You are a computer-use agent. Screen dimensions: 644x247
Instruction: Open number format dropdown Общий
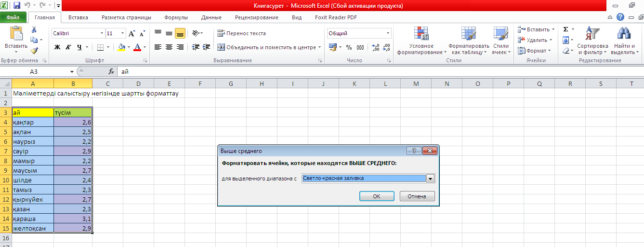[388, 33]
